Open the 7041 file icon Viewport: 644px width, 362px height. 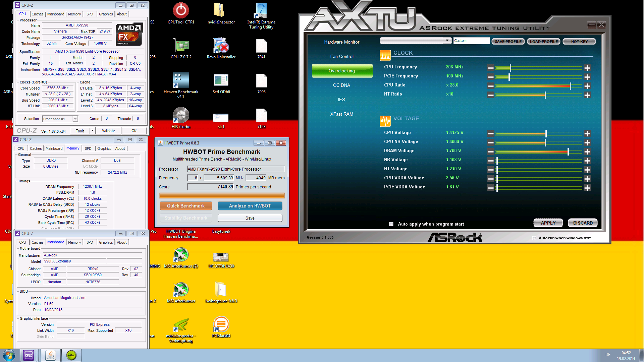click(261, 48)
